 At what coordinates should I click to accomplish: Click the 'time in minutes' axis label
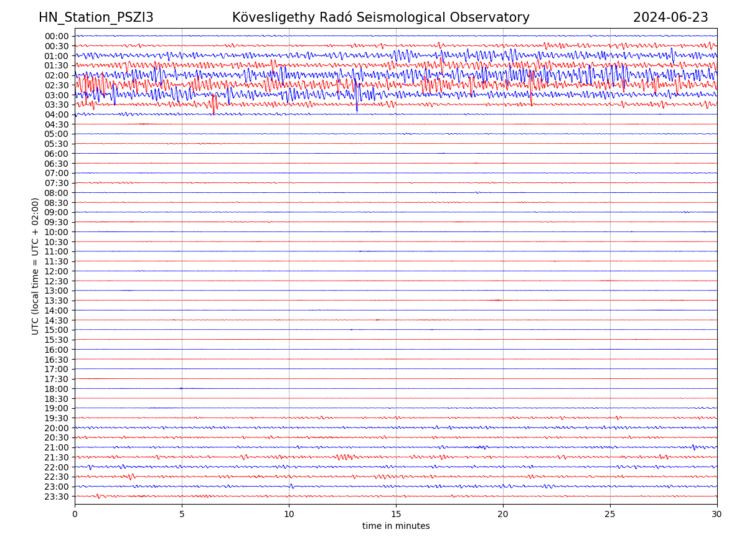(x=396, y=526)
